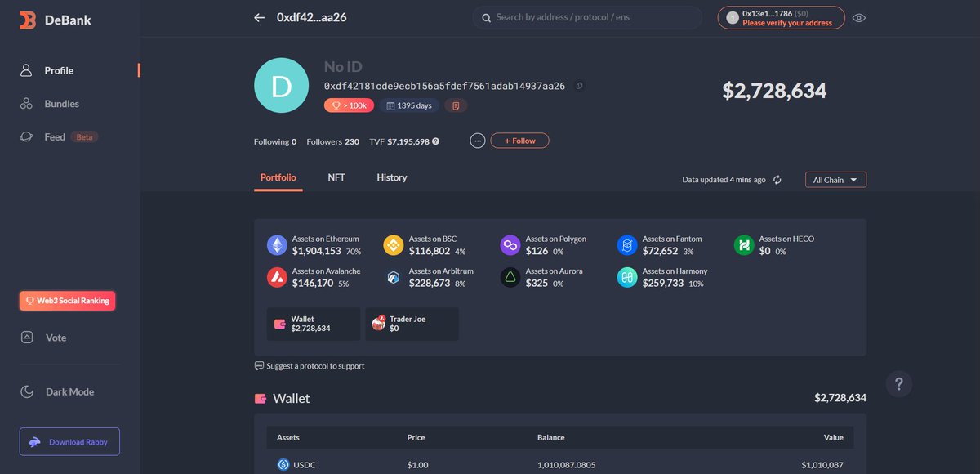
Task: Click the Wallet section header icon
Action: tap(261, 399)
